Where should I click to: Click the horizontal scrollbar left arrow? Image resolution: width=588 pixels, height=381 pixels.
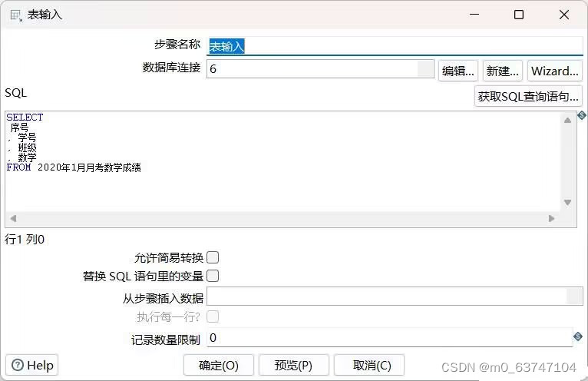coord(14,218)
